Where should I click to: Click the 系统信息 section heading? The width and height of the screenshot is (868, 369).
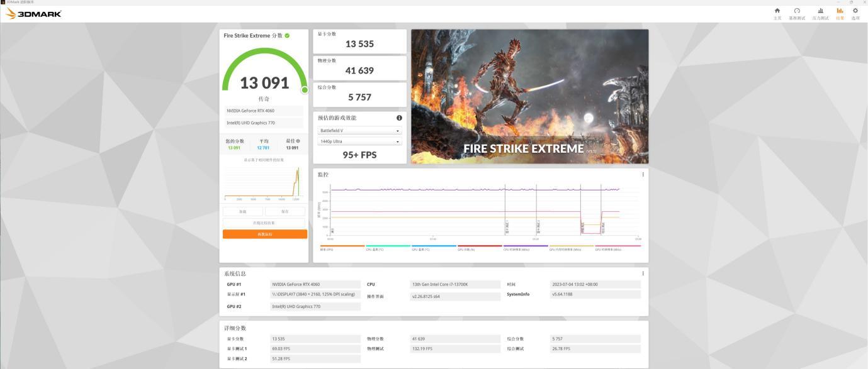235,273
